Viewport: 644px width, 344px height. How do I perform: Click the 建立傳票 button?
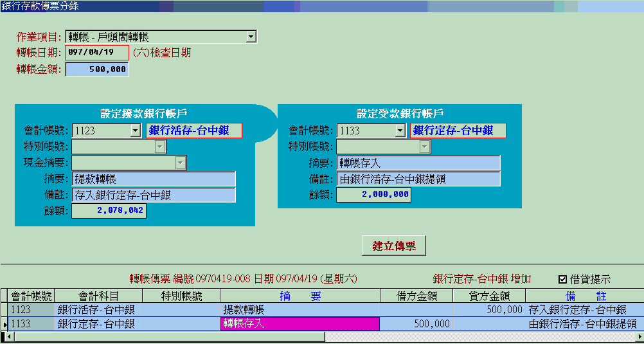[394, 246]
